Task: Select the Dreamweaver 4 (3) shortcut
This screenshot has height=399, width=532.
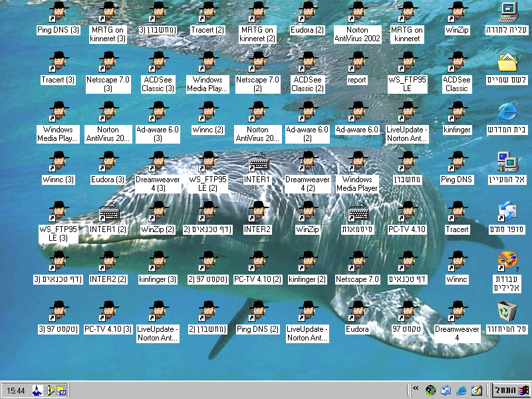Action: click(158, 172)
